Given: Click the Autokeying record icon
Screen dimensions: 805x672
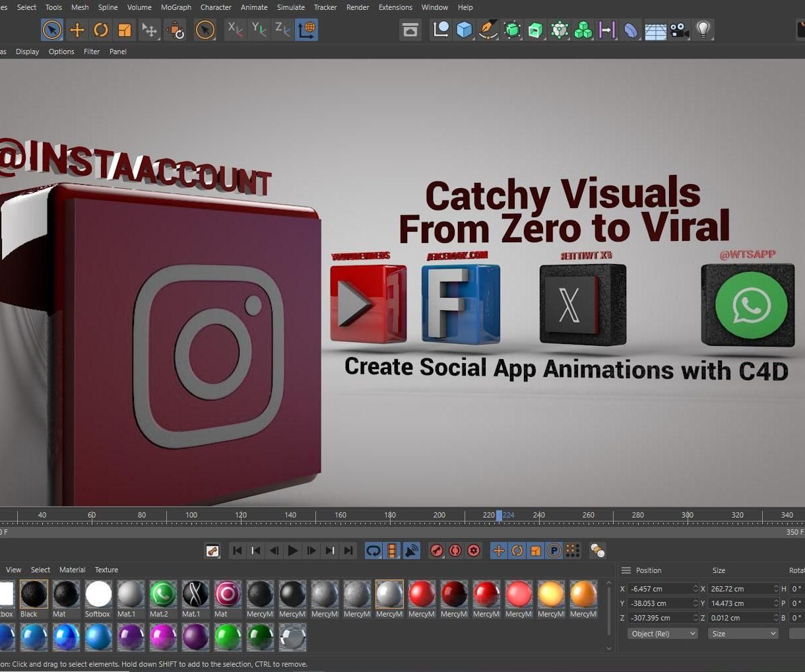Looking at the screenshot, I should pyautogui.click(x=455, y=551).
